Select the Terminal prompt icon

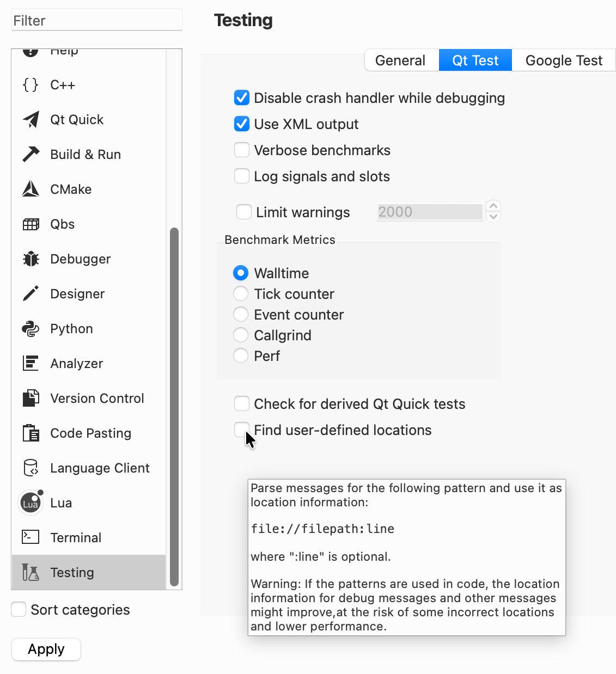coord(31,538)
